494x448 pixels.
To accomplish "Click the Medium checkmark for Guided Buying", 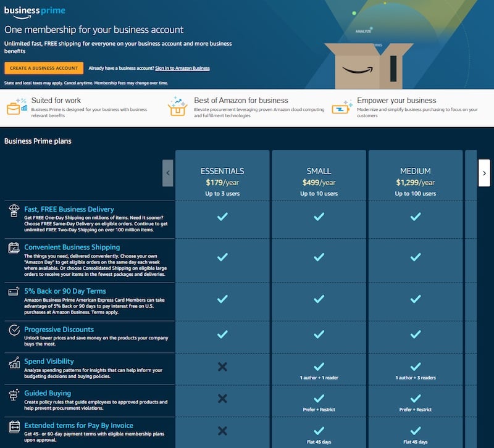I will 417,399.
